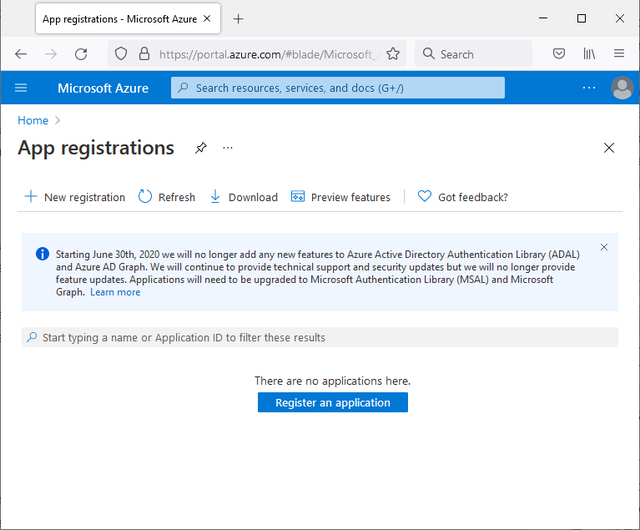This screenshot has width=640, height=530.
Task: Download the app registrations list
Action: [x=244, y=197]
